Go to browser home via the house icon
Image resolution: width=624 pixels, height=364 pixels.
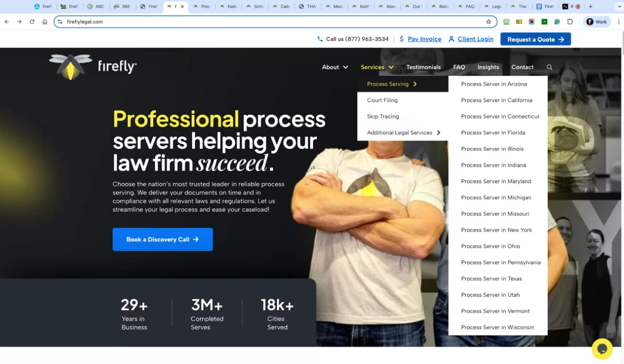click(x=45, y=22)
